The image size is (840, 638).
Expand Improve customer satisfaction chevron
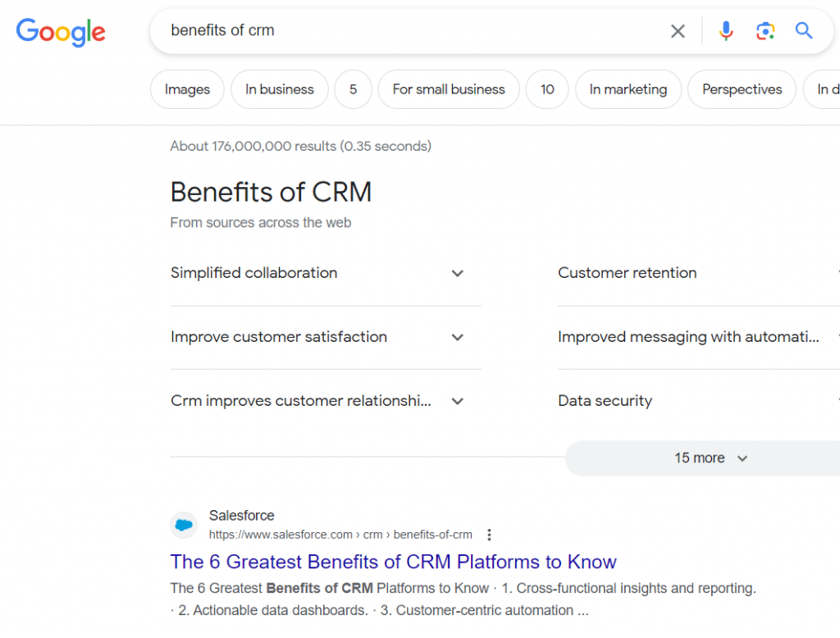tap(458, 337)
